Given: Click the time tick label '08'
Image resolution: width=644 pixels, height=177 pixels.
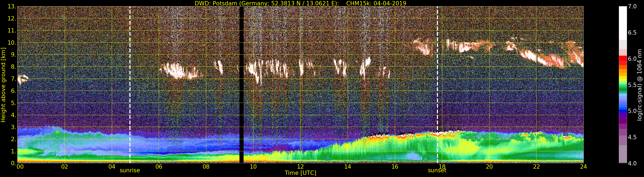Looking at the screenshot, I should (x=206, y=167).
